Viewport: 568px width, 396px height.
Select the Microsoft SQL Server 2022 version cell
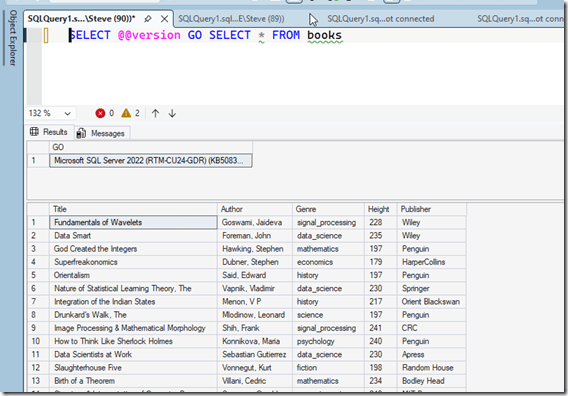tap(151, 161)
